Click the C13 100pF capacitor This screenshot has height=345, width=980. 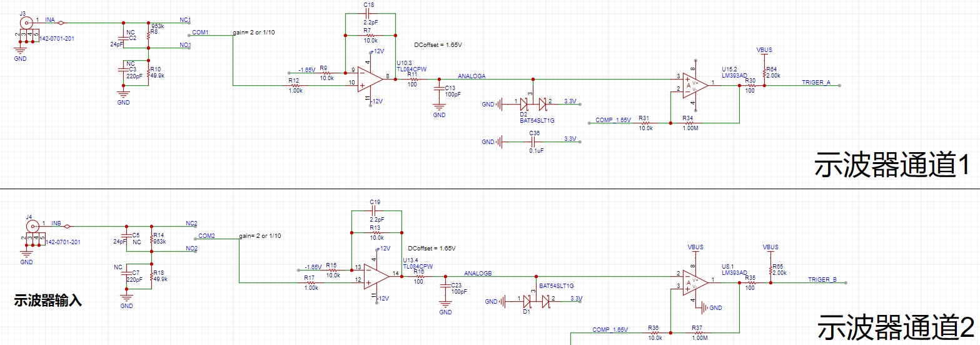(440, 93)
